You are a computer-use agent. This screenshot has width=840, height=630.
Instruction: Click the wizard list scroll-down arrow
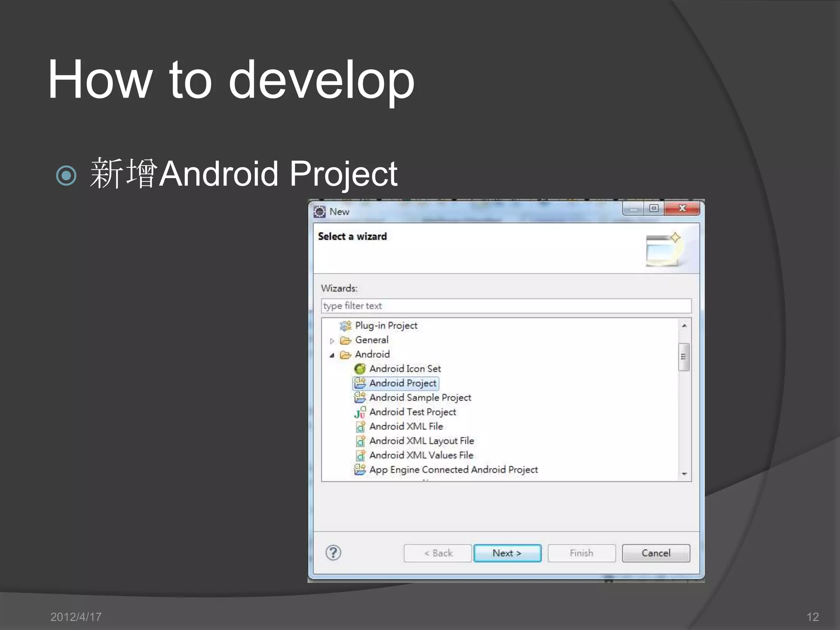[x=684, y=474]
